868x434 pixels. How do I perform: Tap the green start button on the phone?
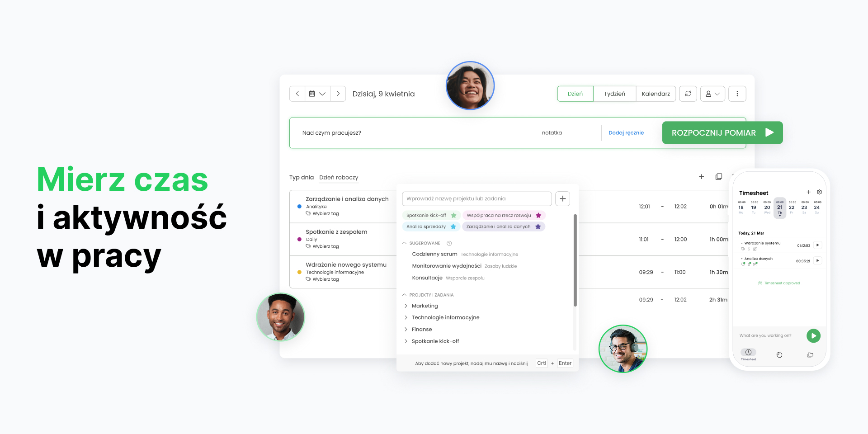click(x=813, y=335)
